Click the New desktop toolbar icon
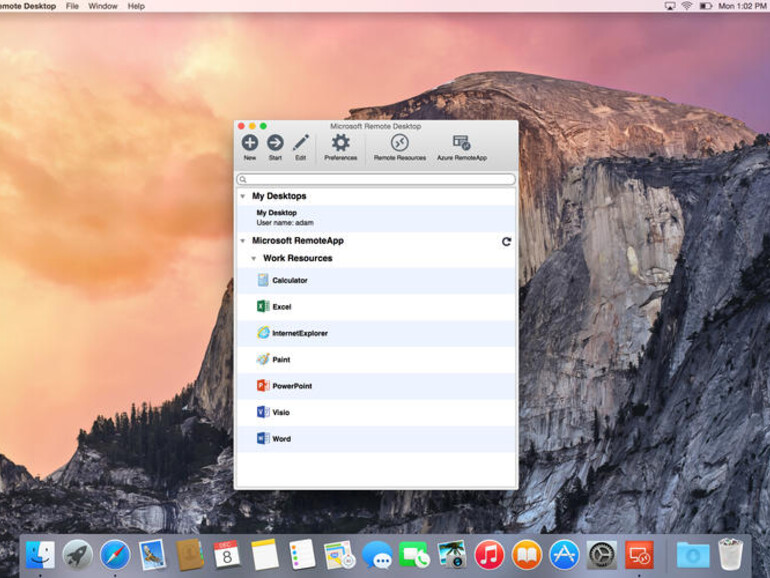Viewport: 770px width, 578px height. (x=250, y=143)
